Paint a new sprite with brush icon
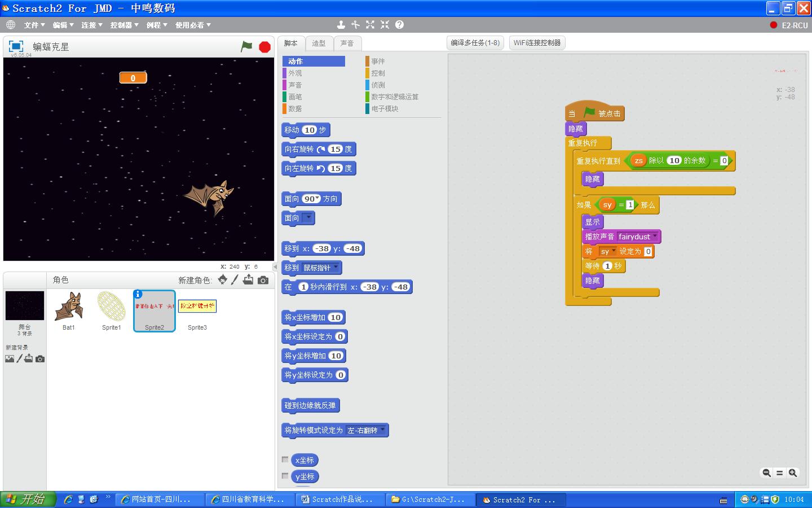The height and width of the screenshot is (508, 812). (235, 280)
